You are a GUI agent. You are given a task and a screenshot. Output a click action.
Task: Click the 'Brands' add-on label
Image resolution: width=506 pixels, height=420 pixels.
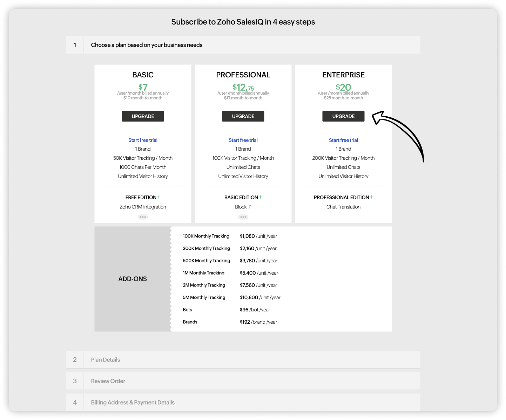(x=190, y=322)
